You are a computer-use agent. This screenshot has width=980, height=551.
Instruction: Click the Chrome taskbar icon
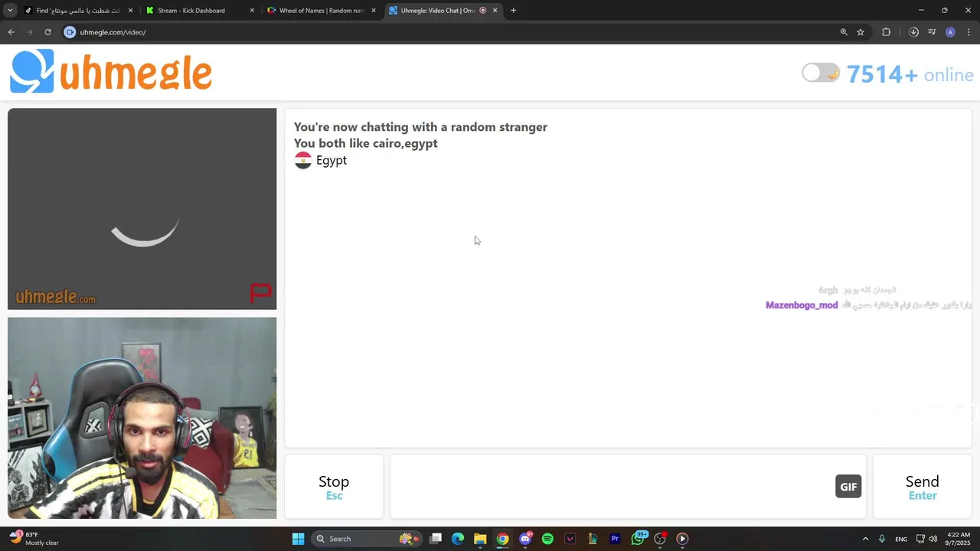502,539
